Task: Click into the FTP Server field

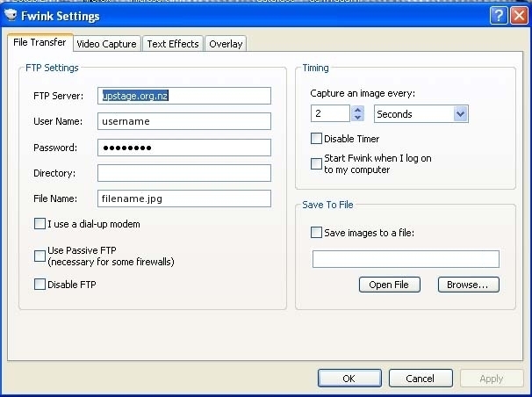Action: 183,96
